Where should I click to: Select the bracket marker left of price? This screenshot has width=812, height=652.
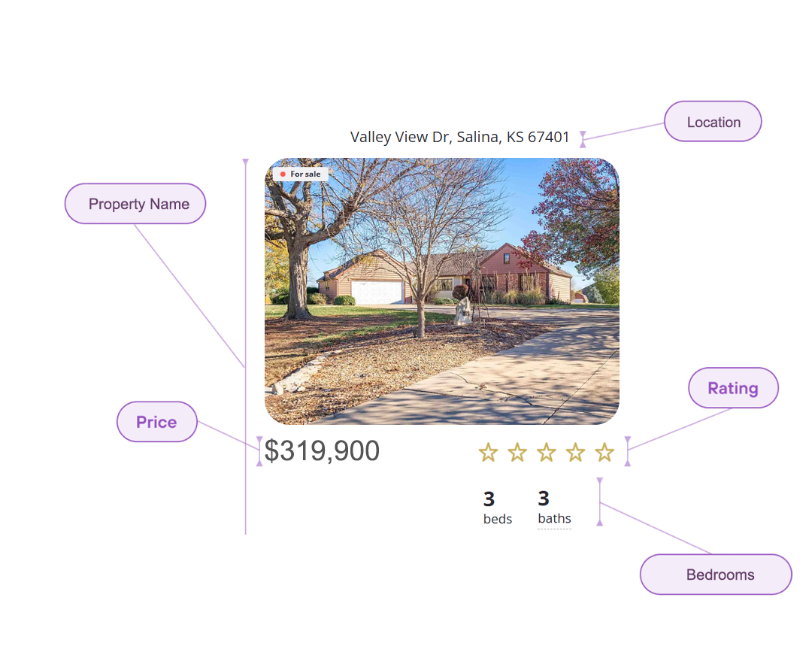click(259, 451)
